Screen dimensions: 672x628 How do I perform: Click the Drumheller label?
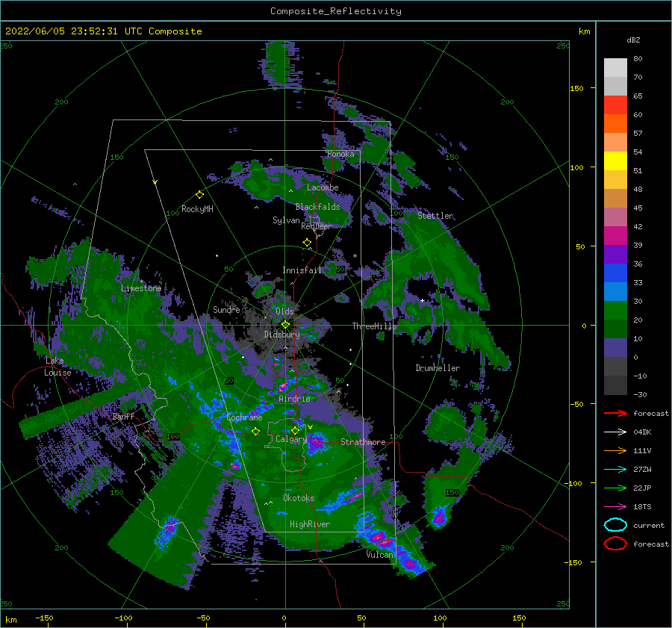pos(438,368)
